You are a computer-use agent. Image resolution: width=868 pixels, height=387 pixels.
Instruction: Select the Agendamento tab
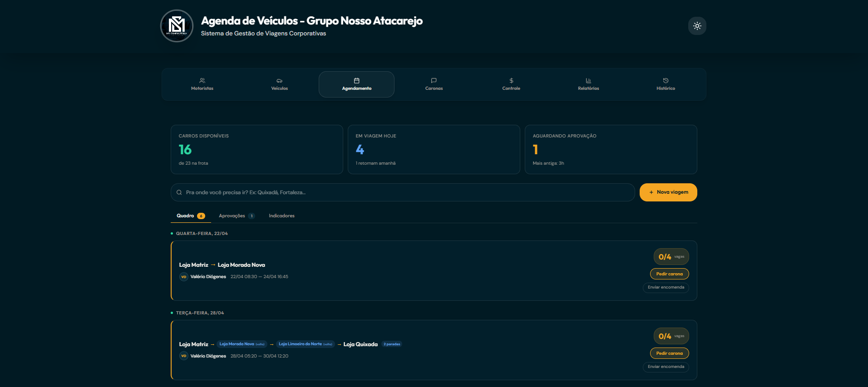357,84
